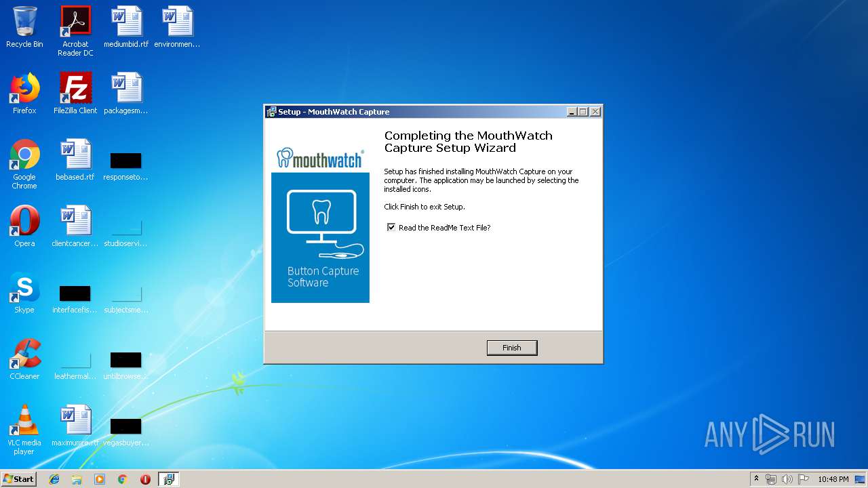The width and height of the screenshot is (868, 488).
Task: Open Windows Explorer from taskbar
Action: (77, 479)
